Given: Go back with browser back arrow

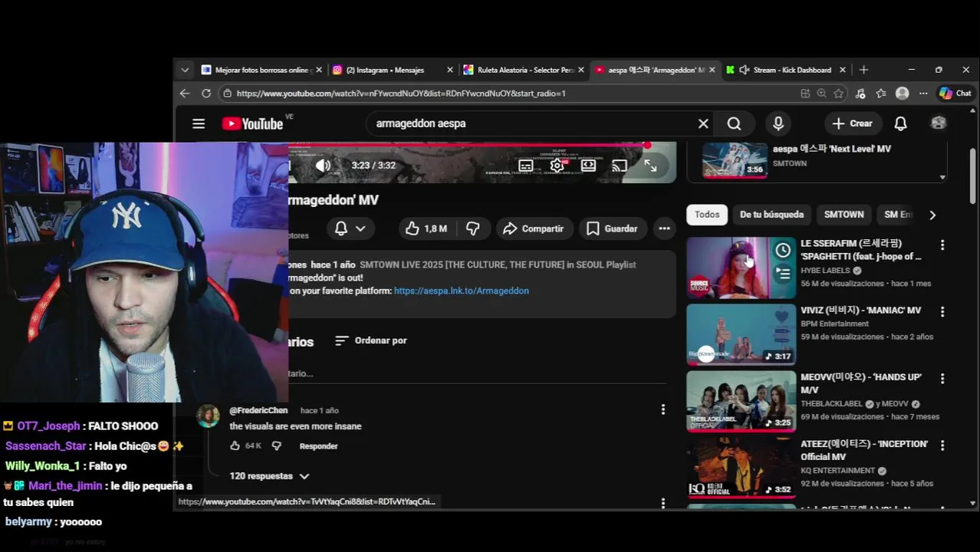Looking at the screenshot, I should click(185, 94).
